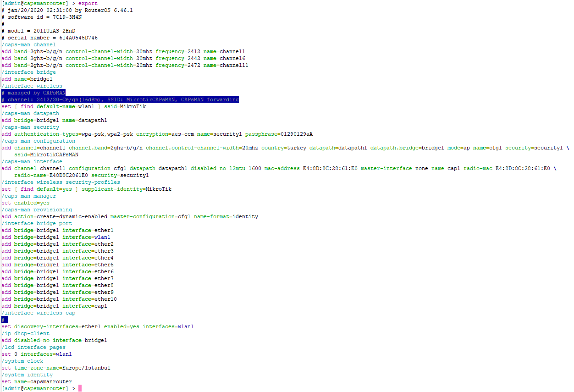Click the 'set [ find default-name=wlan1 ] ssid=MikroTik' line
The image size is (574, 392).
click(x=74, y=106)
